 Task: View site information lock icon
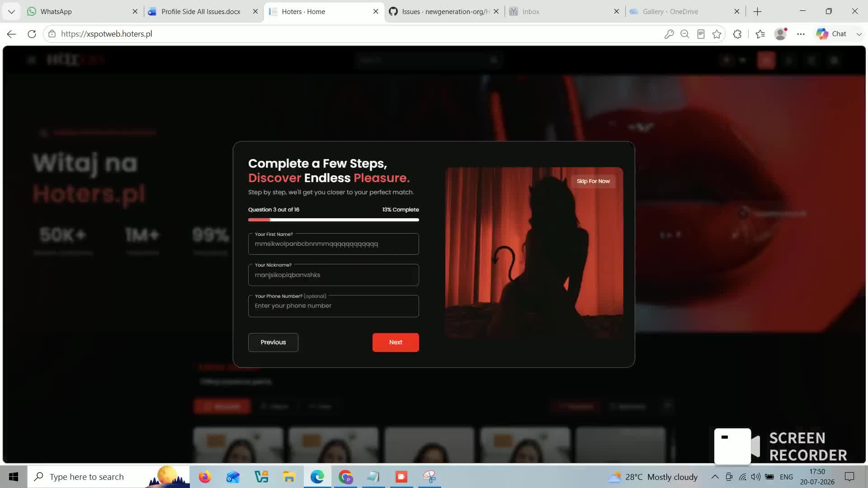click(x=52, y=34)
